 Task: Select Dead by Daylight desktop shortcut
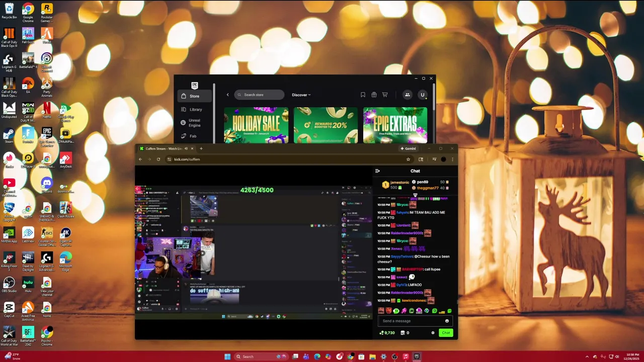click(x=28, y=262)
